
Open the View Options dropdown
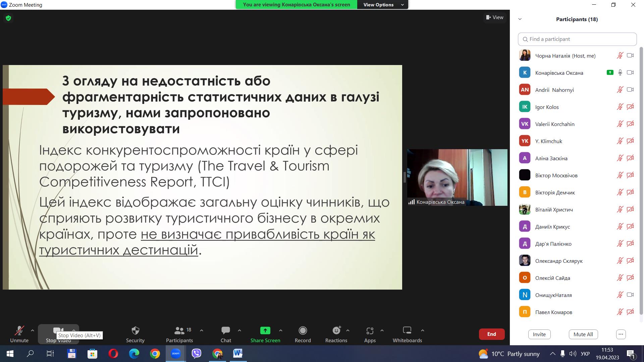[382, 5]
